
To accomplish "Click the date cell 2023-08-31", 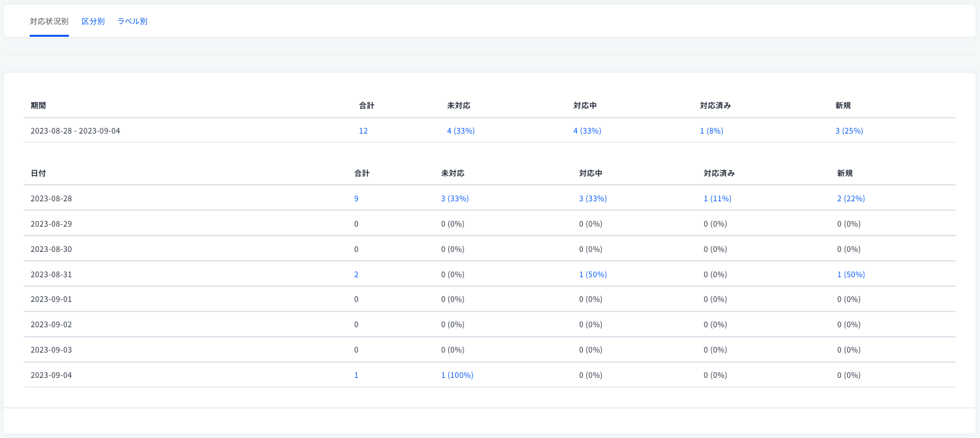I will [51, 275].
